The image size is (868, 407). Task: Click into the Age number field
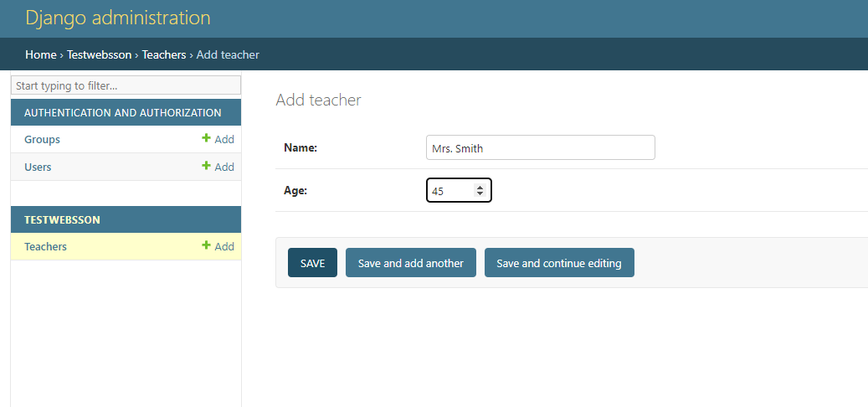[x=459, y=190]
